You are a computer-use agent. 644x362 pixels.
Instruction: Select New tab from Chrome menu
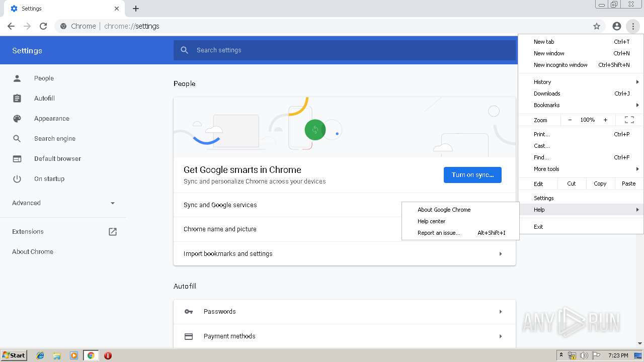pos(581,42)
